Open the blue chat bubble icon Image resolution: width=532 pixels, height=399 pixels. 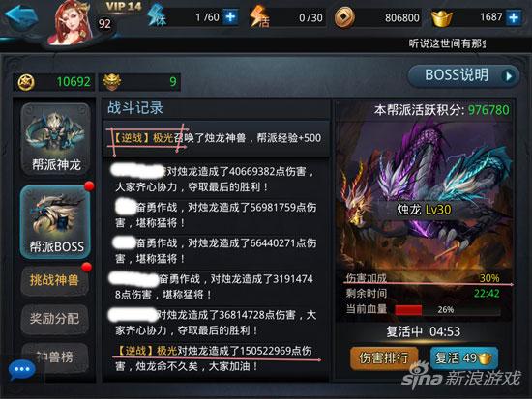tap(21, 369)
